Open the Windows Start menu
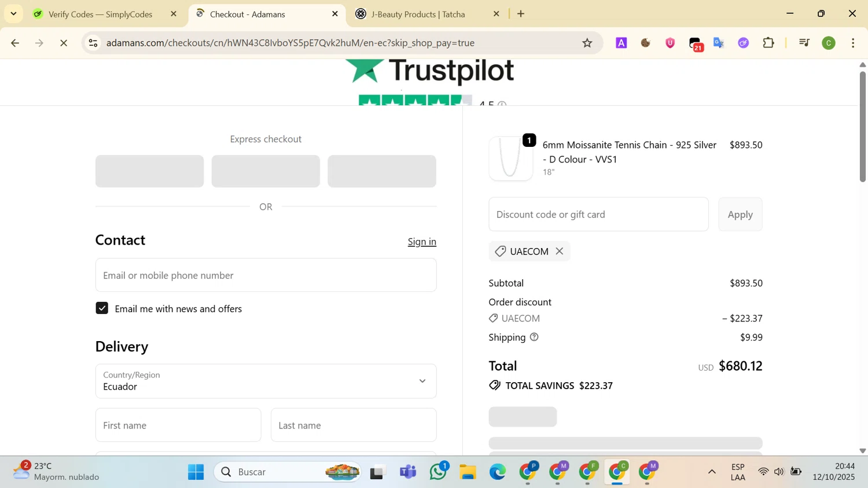The width and height of the screenshot is (868, 488). tap(196, 472)
